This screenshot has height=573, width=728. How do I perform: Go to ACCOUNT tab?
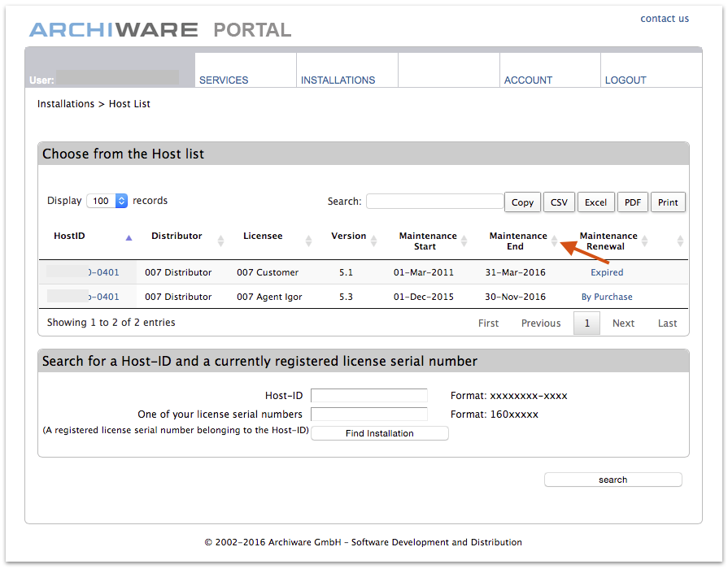click(528, 80)
